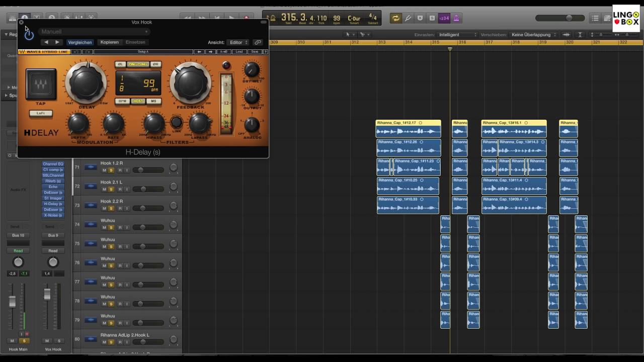Click the A→B copy button
Image resolution: width=644 pixels, height=362 pixels.
pos(224,52)
